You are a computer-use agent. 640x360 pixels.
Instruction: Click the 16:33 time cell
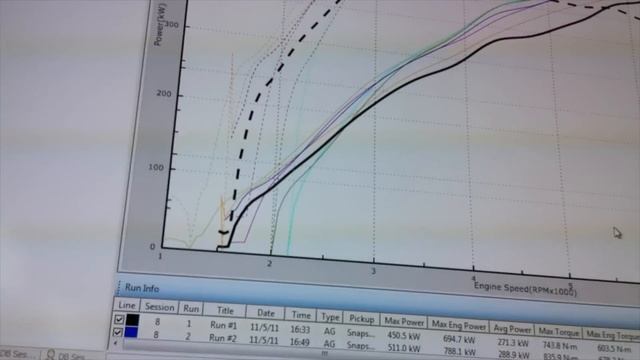(300, 329)
